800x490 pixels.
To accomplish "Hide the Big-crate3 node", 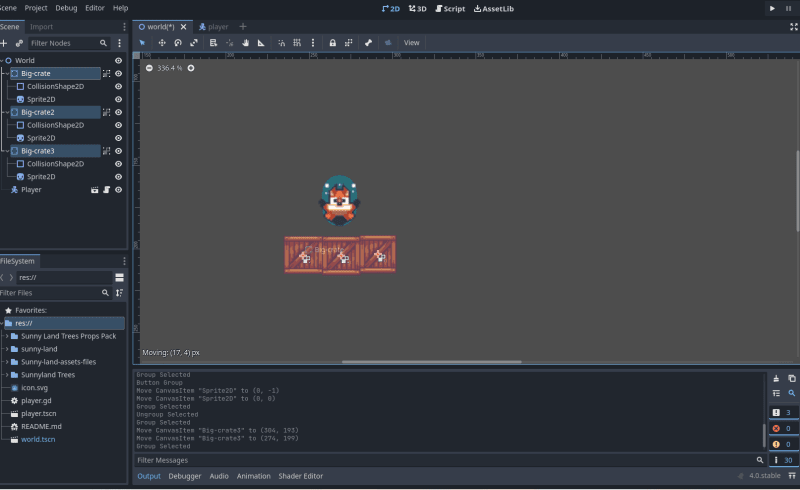I will (118, 151).
